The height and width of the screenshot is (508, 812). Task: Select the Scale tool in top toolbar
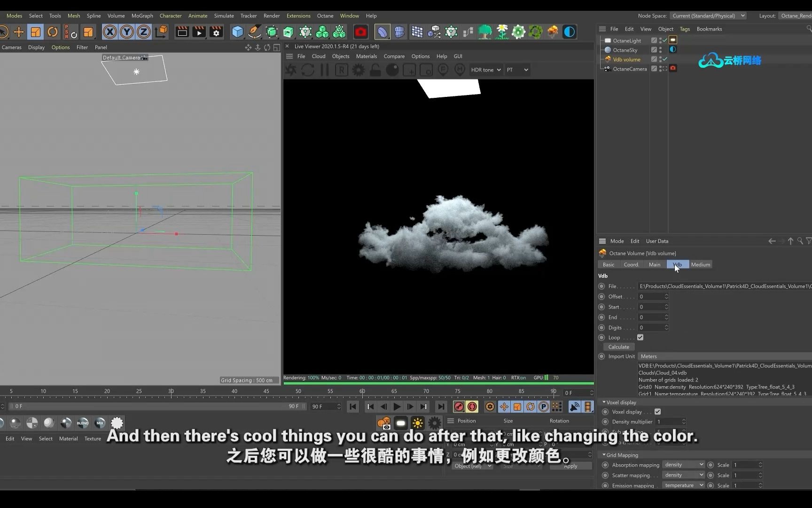[36, 32]
